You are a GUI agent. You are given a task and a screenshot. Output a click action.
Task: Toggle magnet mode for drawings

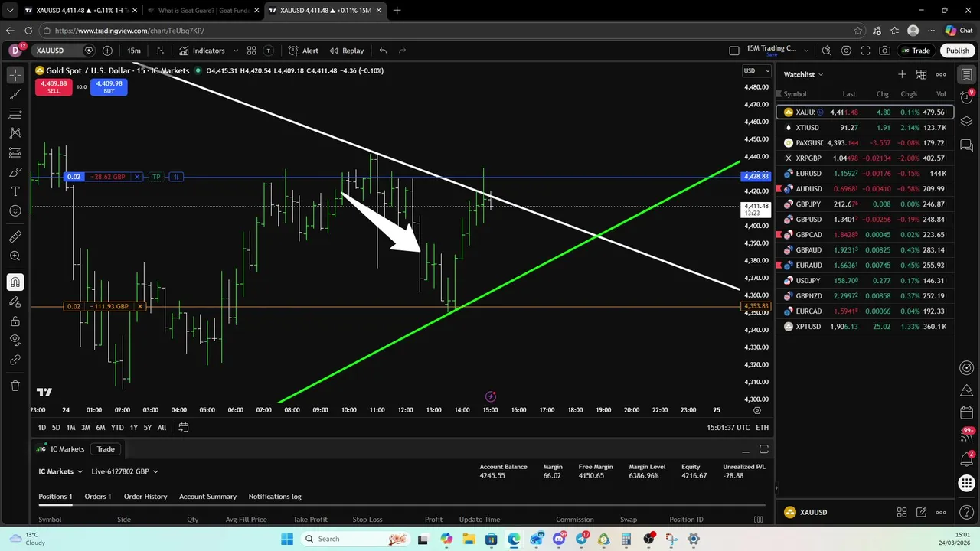15,282
